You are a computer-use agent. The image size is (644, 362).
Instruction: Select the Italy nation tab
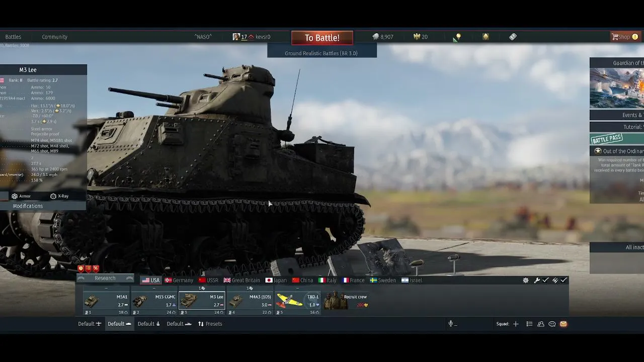327,280
